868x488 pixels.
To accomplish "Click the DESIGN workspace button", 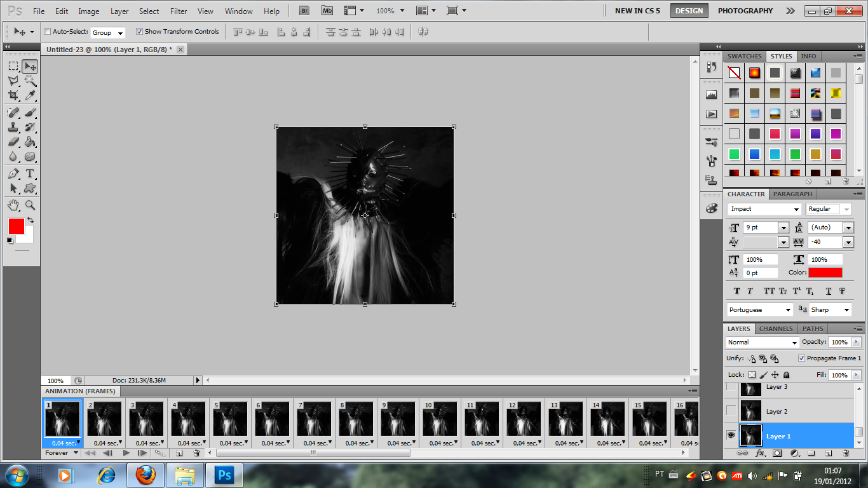I will [689, 11].
